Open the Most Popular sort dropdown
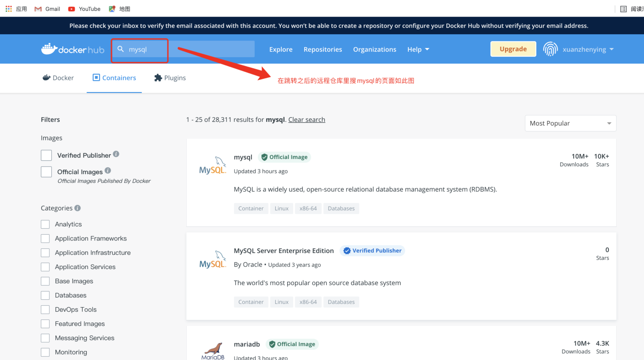This screenshot has width=644, height=360. pyautogui.click(x=571, y=123)
